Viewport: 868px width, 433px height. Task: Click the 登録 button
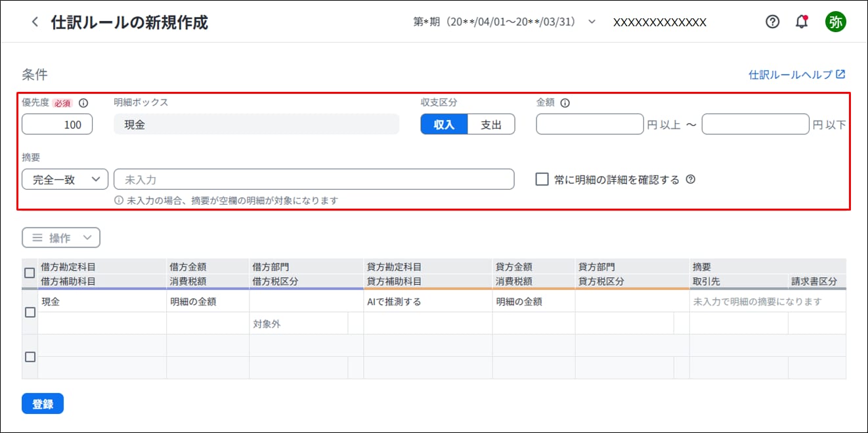click(43, 404)
